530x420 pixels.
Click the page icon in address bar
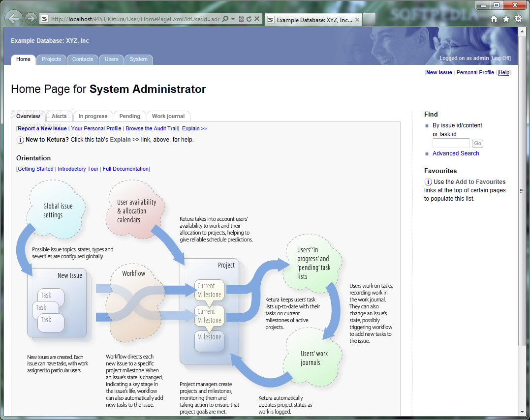44,19
